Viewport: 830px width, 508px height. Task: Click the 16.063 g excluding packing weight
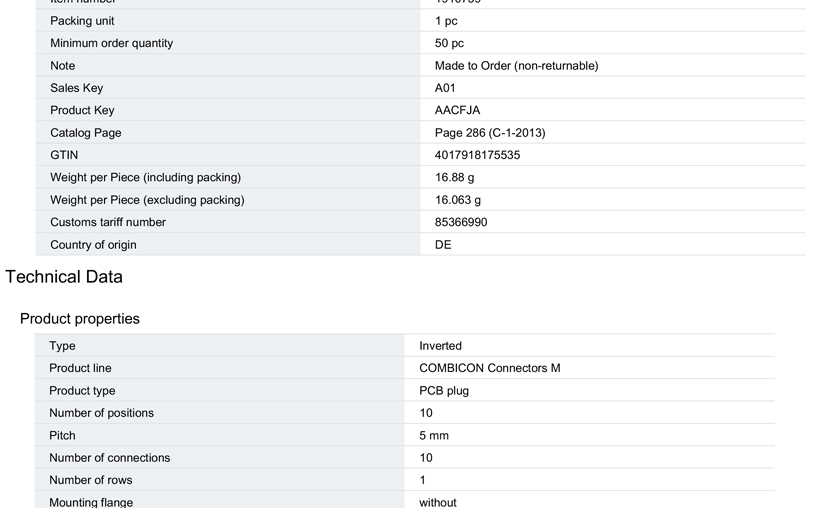(x=458, y=200)
